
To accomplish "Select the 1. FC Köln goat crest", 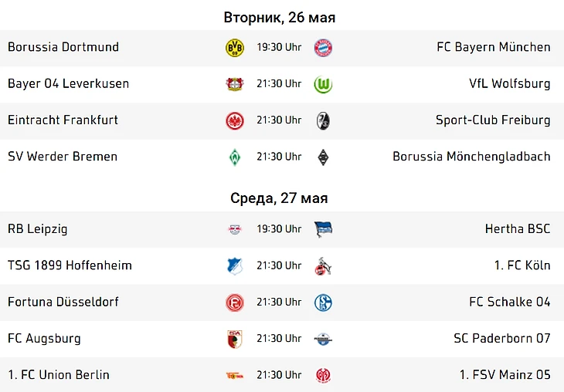I will [323, 266].
